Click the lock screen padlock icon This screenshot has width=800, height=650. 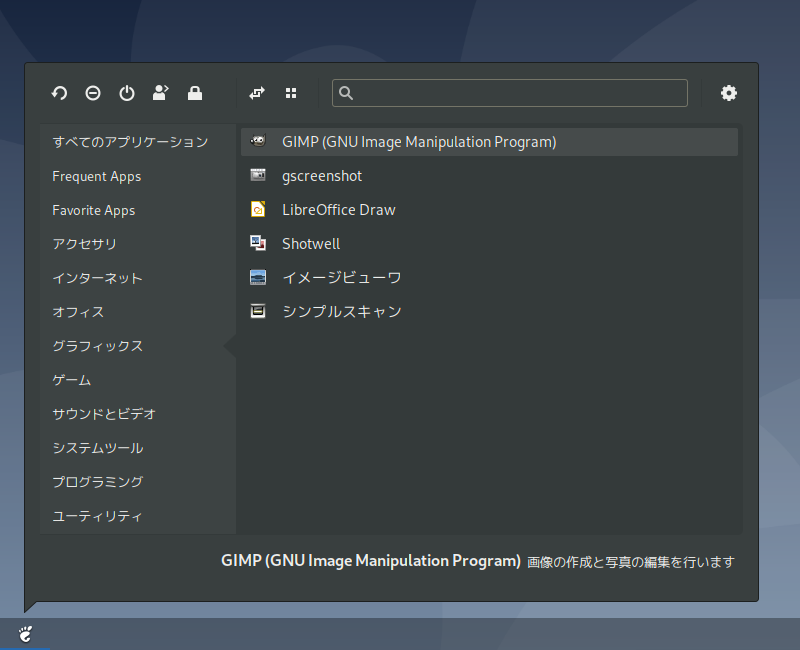pyautogui.click(x=194, y=93)
